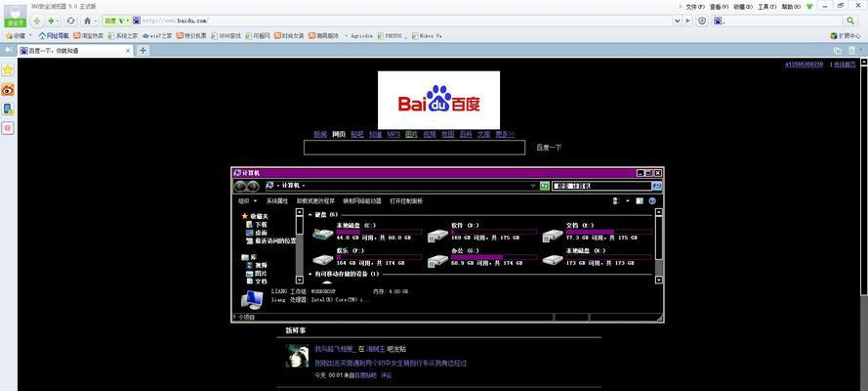The height and width of the screenshot is (391, 868).
Task: Click 系统属性 in explorer toolbar
Action: pos(276,201)
